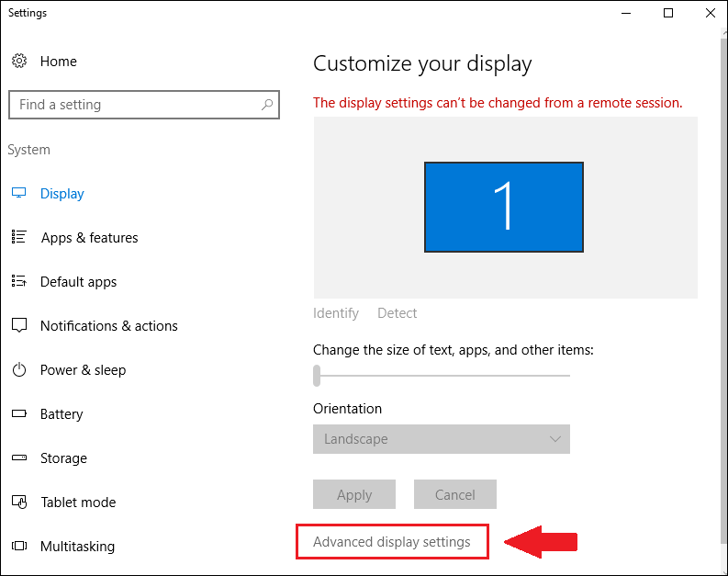This screenshot has width=728, height=576.
Task: Click the Default apps icon
Action: (x=19, y=282)
